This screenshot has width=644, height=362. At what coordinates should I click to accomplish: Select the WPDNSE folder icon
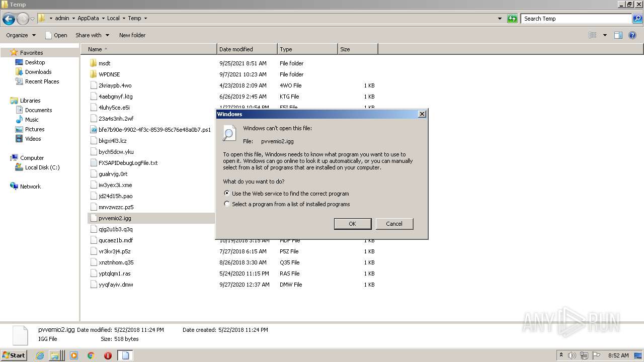93,74
